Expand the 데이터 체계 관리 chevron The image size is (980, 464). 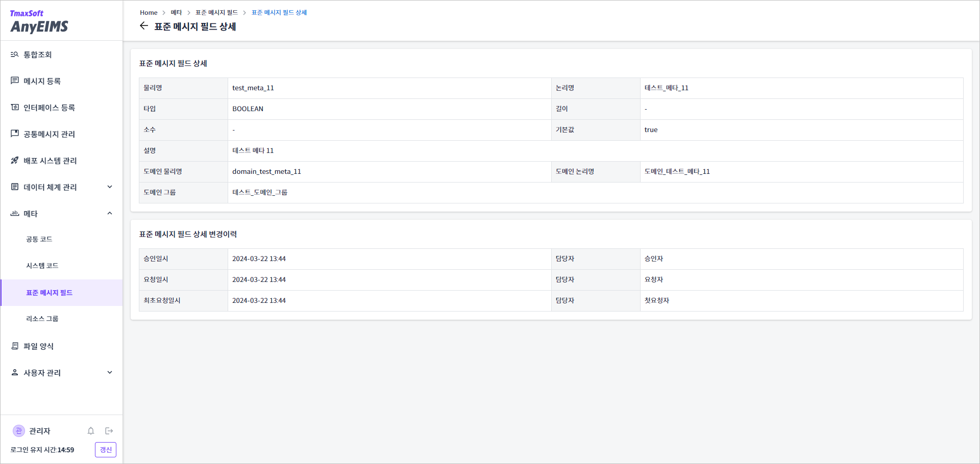click(x=110, y=187)
